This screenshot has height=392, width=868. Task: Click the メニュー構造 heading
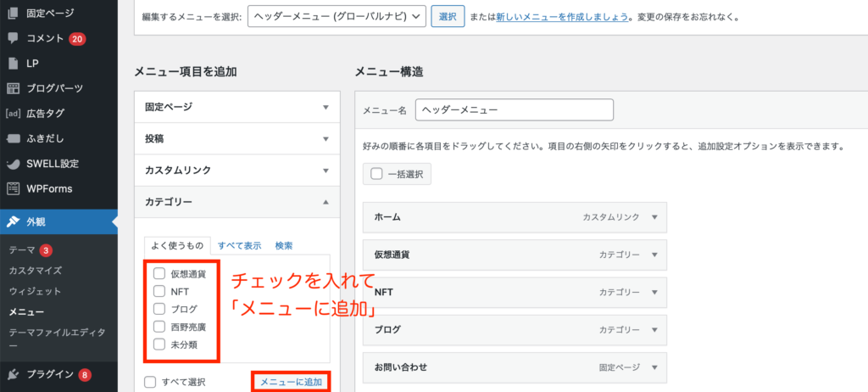click(x=388, y=71)
